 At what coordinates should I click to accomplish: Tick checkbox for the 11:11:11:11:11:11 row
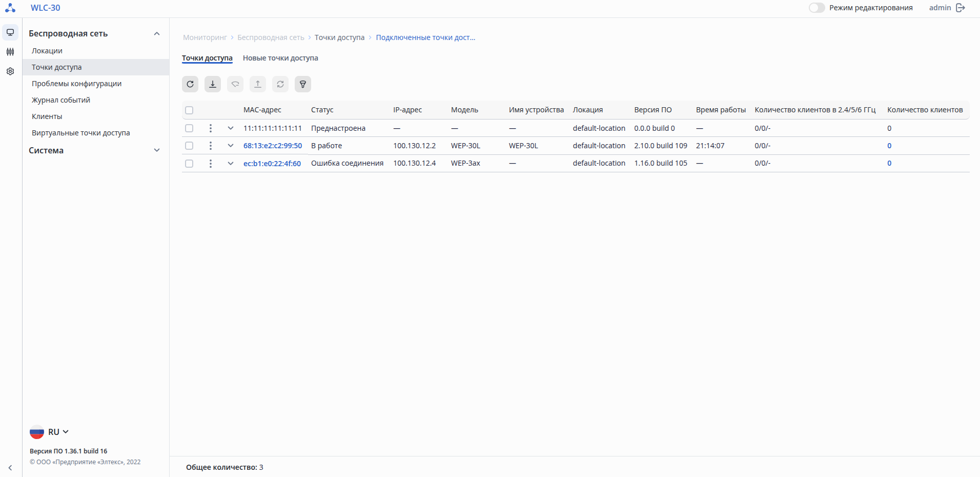point(189,128)
